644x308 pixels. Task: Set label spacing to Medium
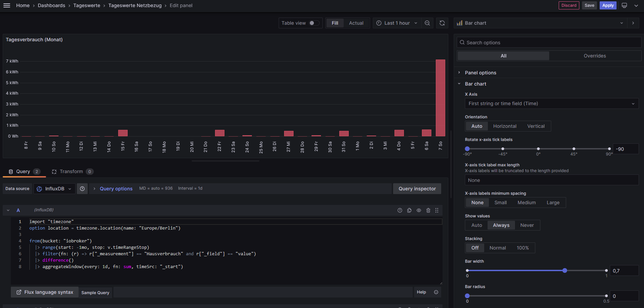527,203
